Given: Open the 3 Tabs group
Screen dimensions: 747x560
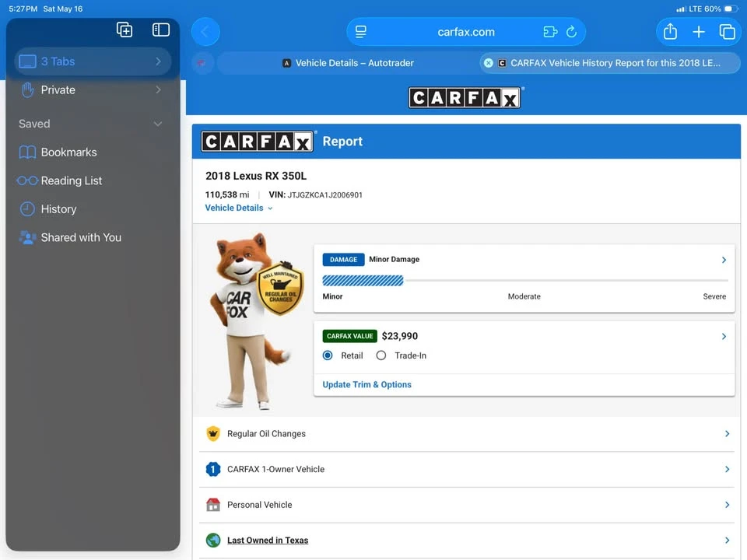Looking at the screenshot, I should [x=93, y=61].
